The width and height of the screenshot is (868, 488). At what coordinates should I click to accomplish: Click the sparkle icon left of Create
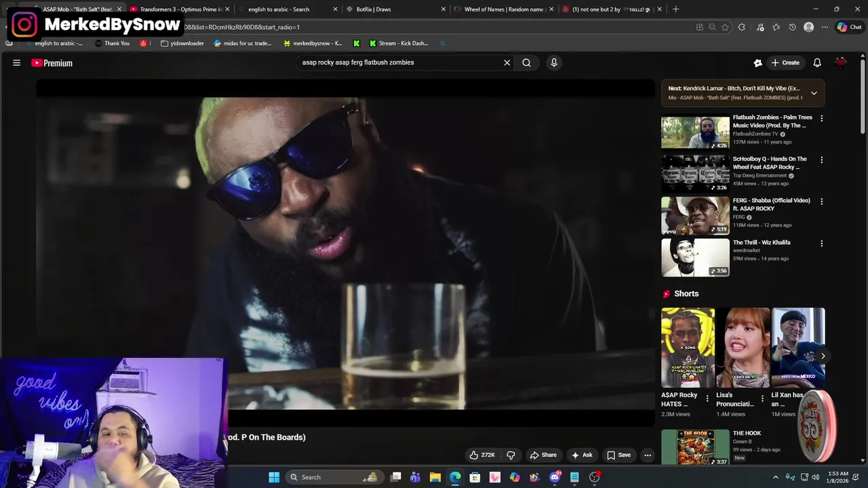(757, 62)
